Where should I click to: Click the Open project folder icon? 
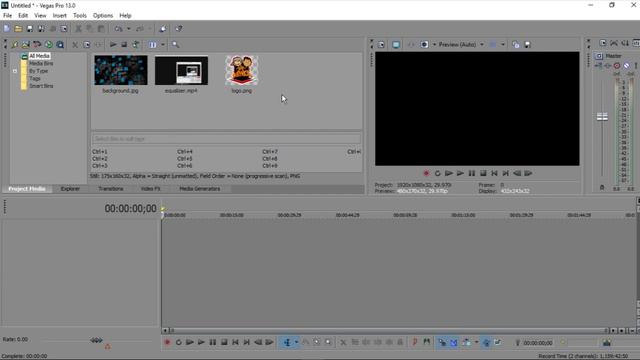pos(18,29)
